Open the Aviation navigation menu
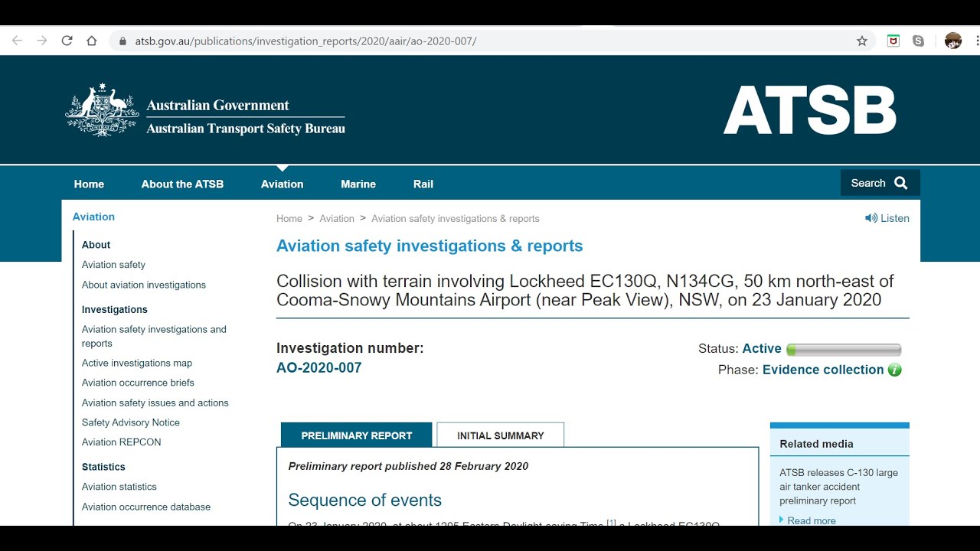 tap(282, 184)
